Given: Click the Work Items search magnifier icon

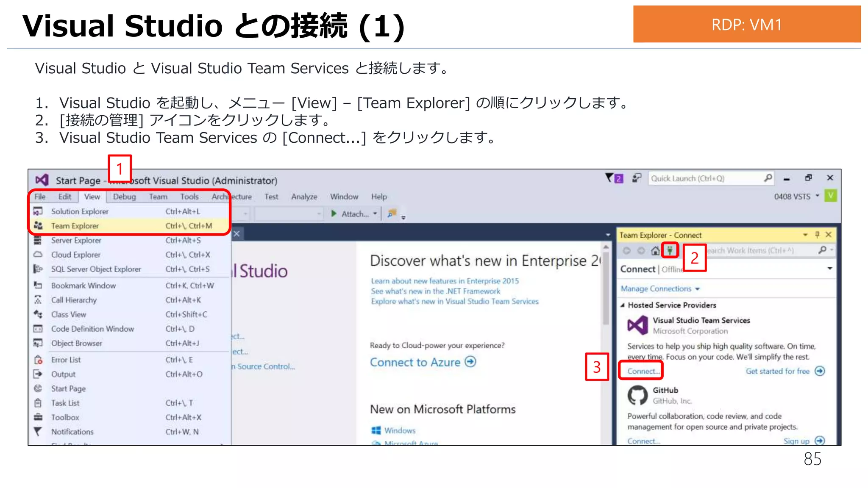Looking at the screenshot, I should pos(823,250).
